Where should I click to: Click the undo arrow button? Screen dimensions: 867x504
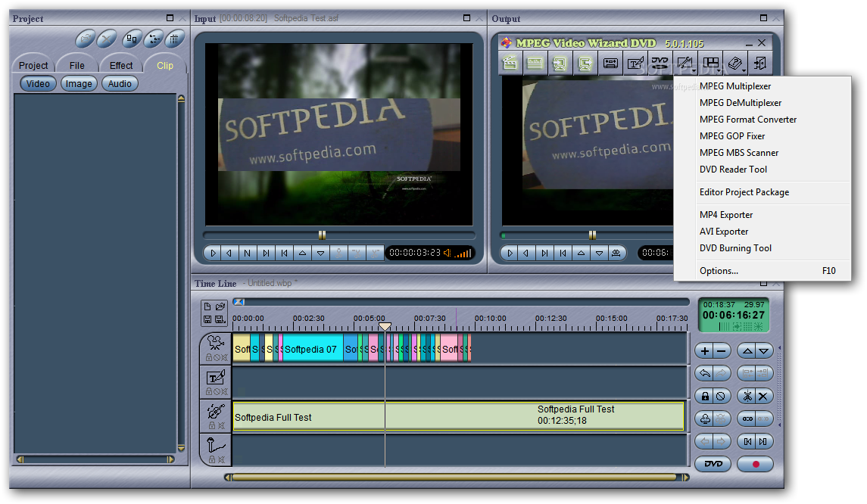(x=704, y=374)
